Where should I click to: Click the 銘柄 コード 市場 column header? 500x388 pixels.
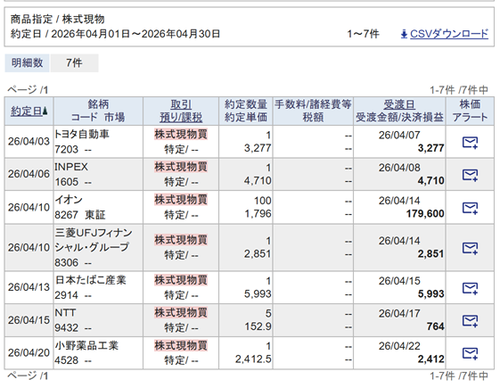coord(98,111)
